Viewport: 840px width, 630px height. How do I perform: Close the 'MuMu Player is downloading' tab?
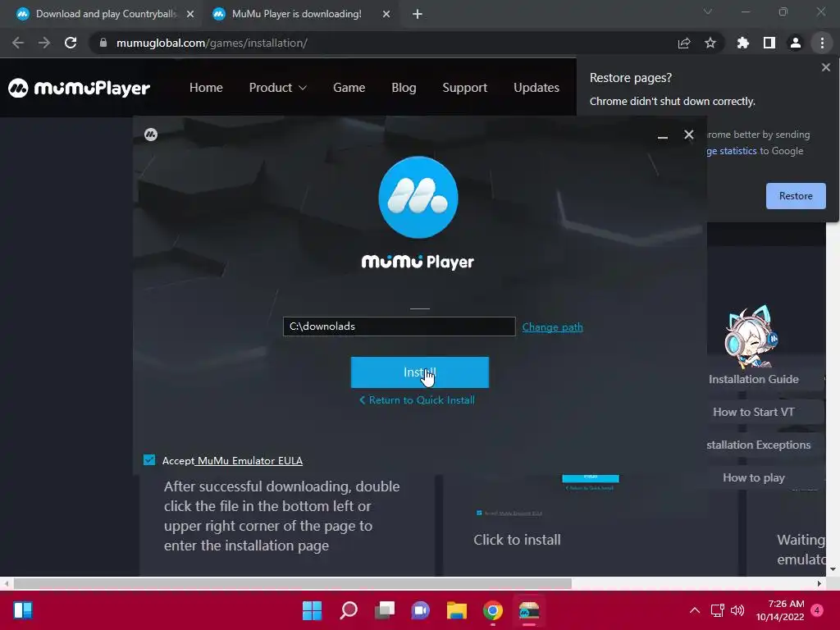pyautogui.click(x=386, y=14)
